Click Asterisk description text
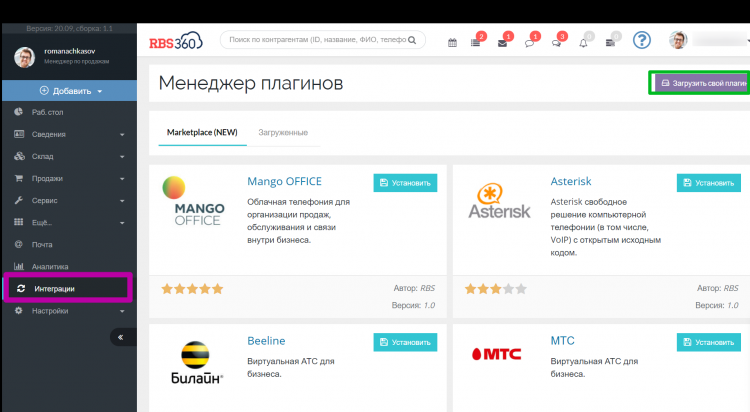Viewport: 750px width, 412px height. (606, 227)
